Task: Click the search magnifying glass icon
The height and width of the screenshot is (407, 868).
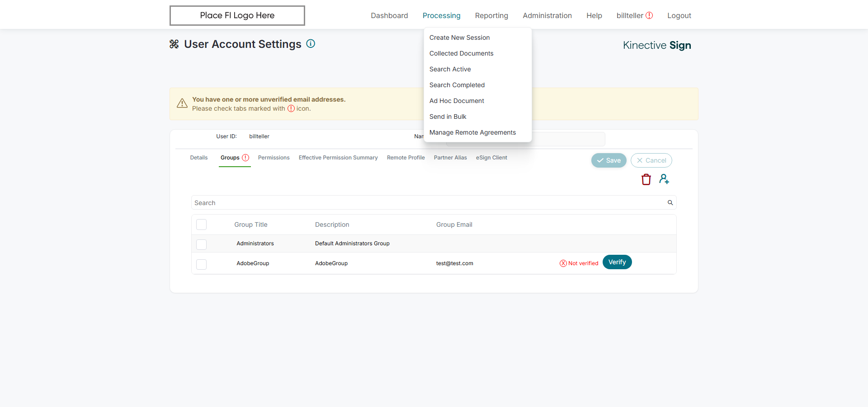Action: click(x=670, y=203)
